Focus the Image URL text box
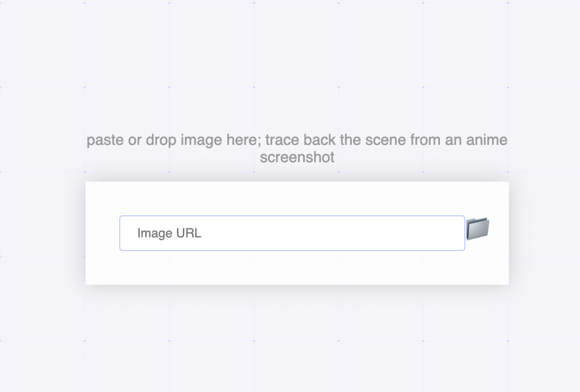580x392 pixels. tap(292, 233)
